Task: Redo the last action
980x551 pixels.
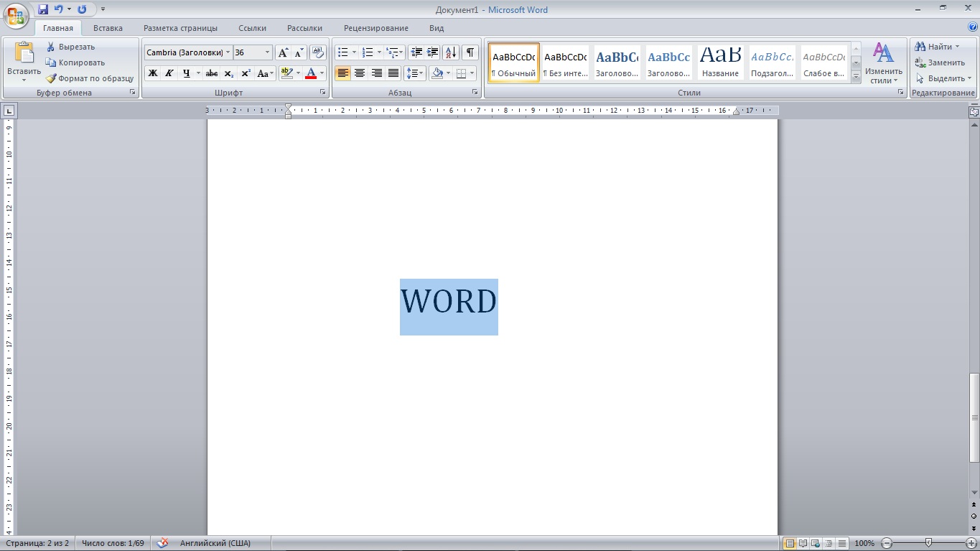Action: pos(82,9)
